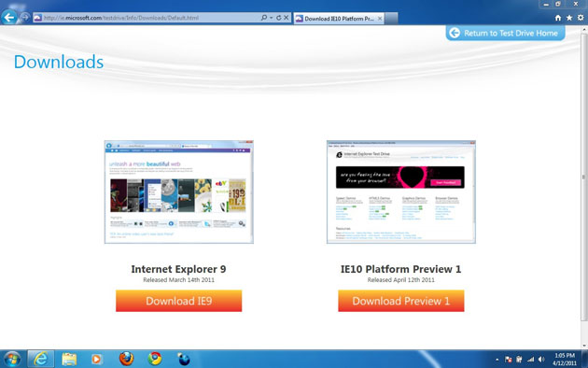
Task: Click the IE10 Platform Preview screenshot thumbnail
Action: [401, 192]
